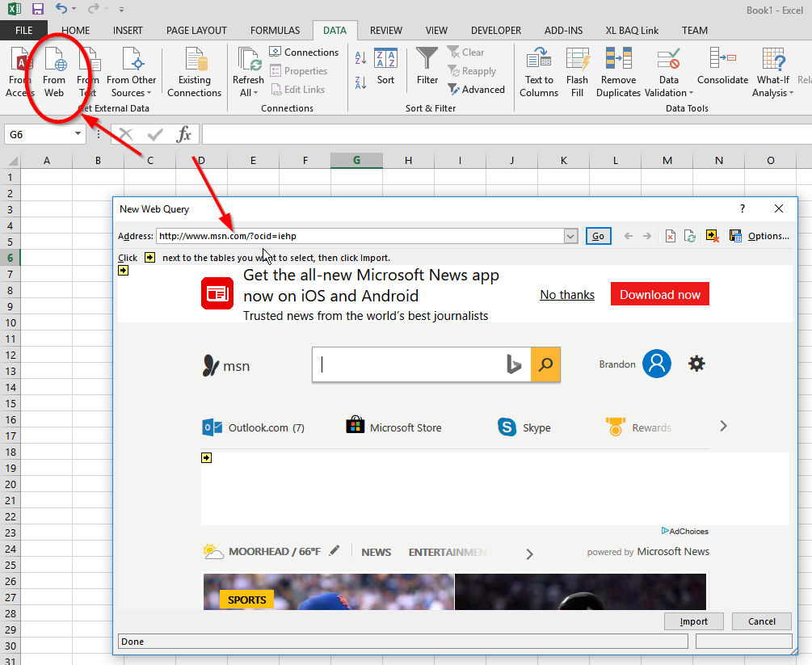Edit the Moorhead weather location pencil
Image resolution: width=812 pixels, height=665 pixels.
point(334,550)
